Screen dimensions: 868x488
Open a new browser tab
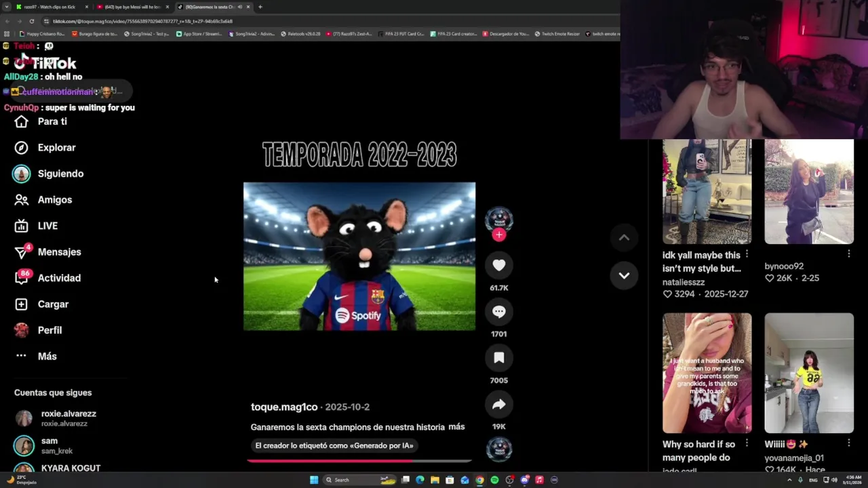pos(260,7)
